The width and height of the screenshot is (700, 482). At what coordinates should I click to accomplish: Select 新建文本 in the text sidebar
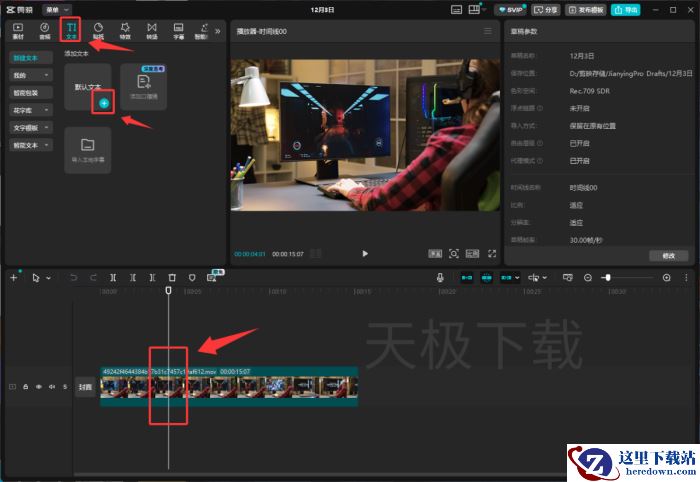tap(31, 58)
